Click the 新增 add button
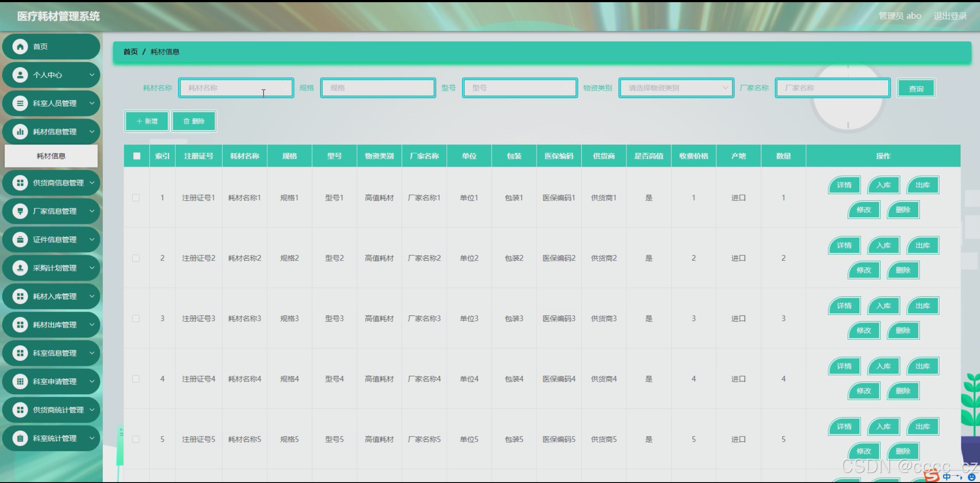 (x=147, y=121)
